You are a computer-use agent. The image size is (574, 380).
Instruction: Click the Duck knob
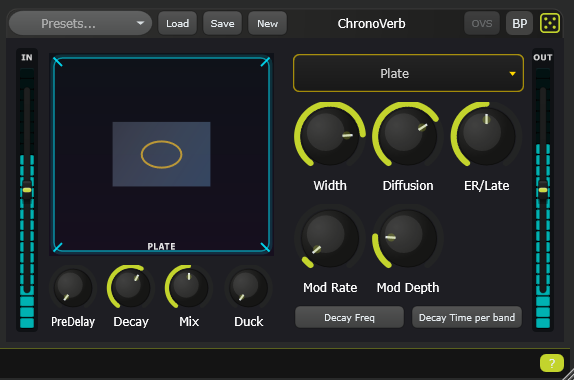249,287
